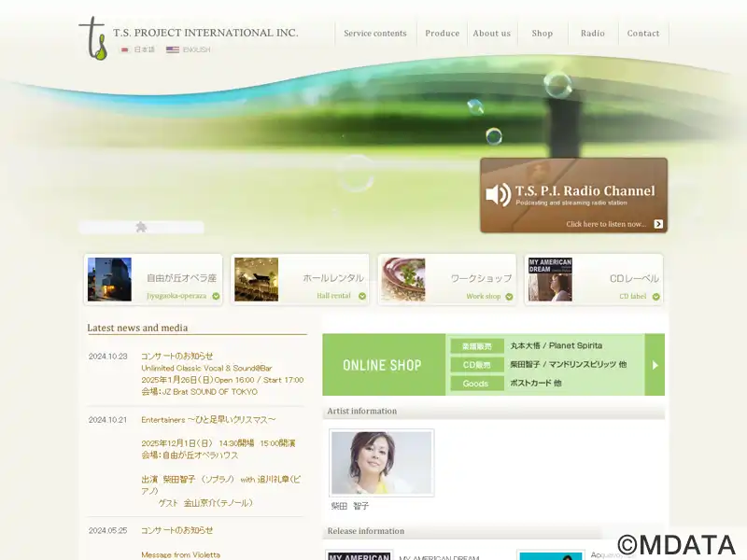
Task: Click the 柴田 智子 artist photo
Action: tap(382, 463)
